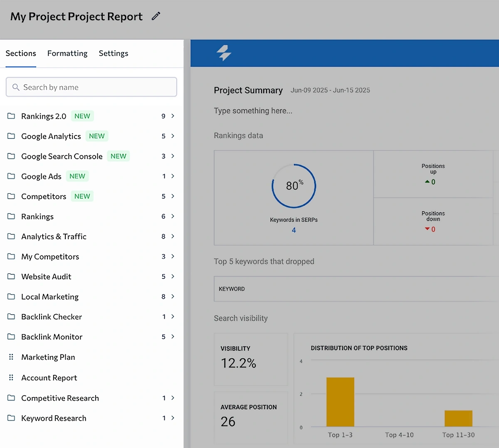
Task: Switch to the Formatting tab
Action: [x=67, y=53]
